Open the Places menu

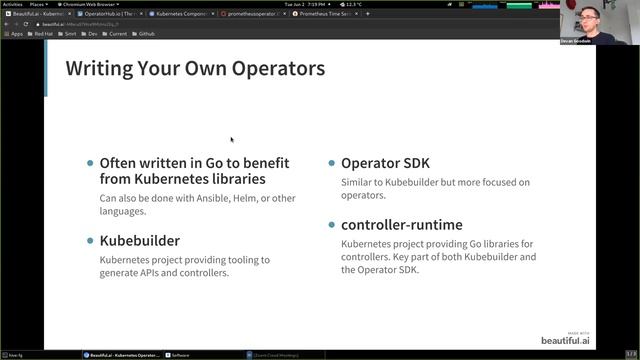point(38,4)
